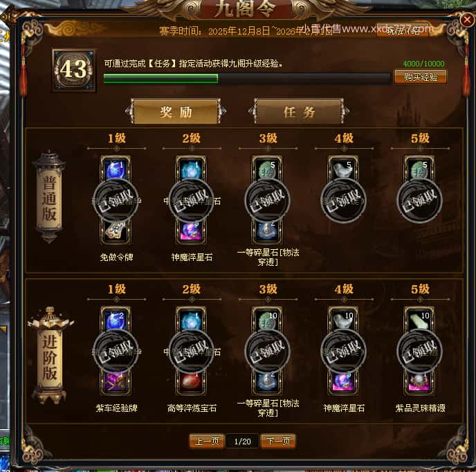This screenshot has width=476, height=472.
Task: Select advanced level 4 神魔淬星石 icon
Action: click(343, 382)
